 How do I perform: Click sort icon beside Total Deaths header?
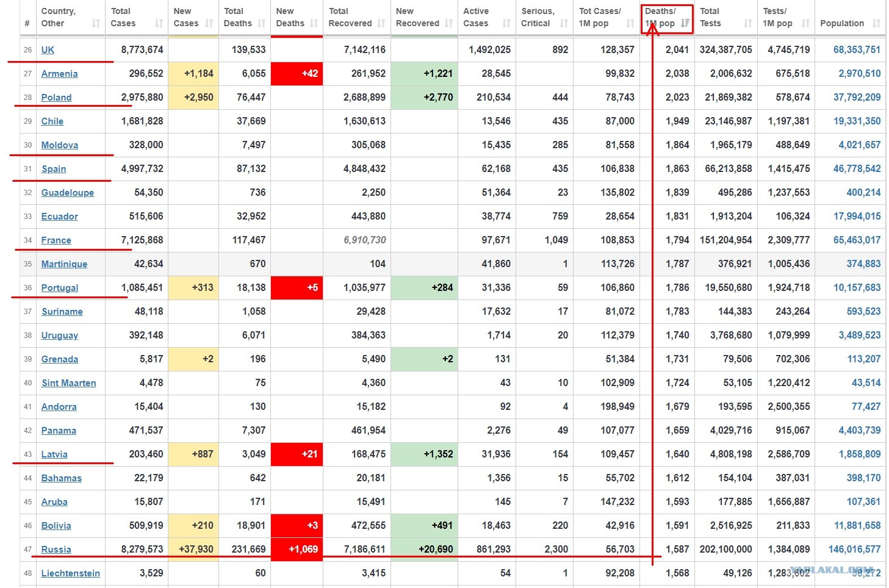[x=262, y=23]
